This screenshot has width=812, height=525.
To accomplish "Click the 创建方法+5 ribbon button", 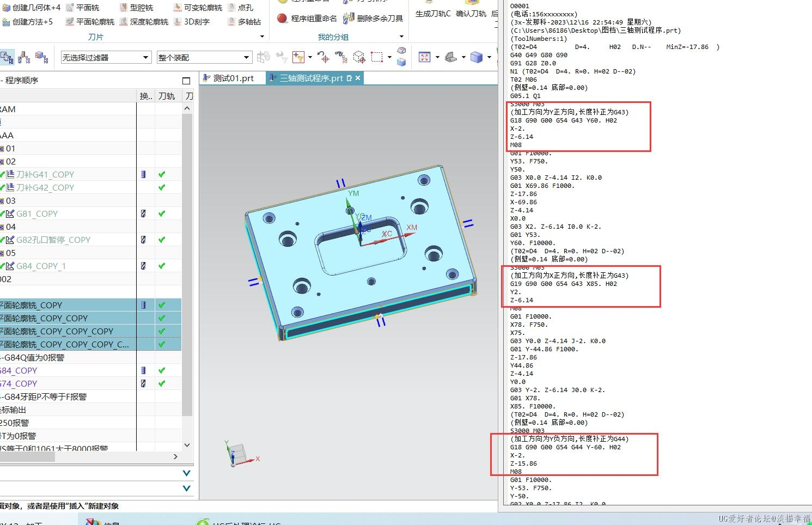I will point(27,22).
